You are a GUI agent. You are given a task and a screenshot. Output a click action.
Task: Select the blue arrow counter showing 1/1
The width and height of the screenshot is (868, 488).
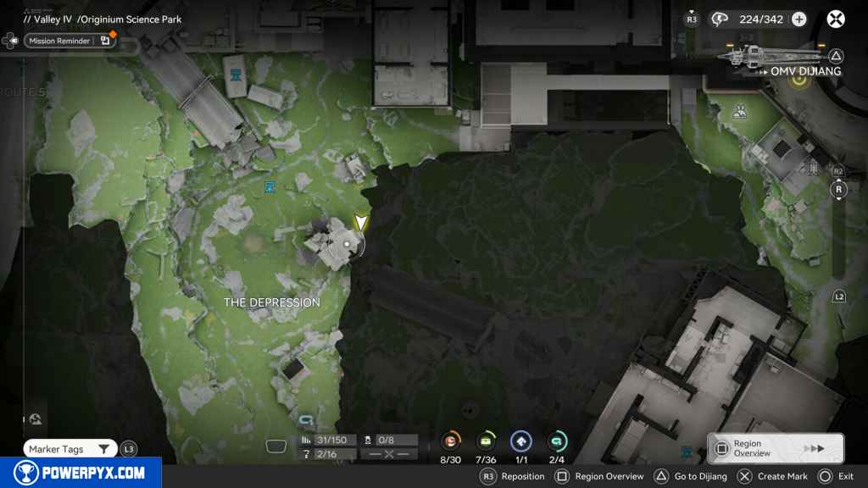pos(520,442)
